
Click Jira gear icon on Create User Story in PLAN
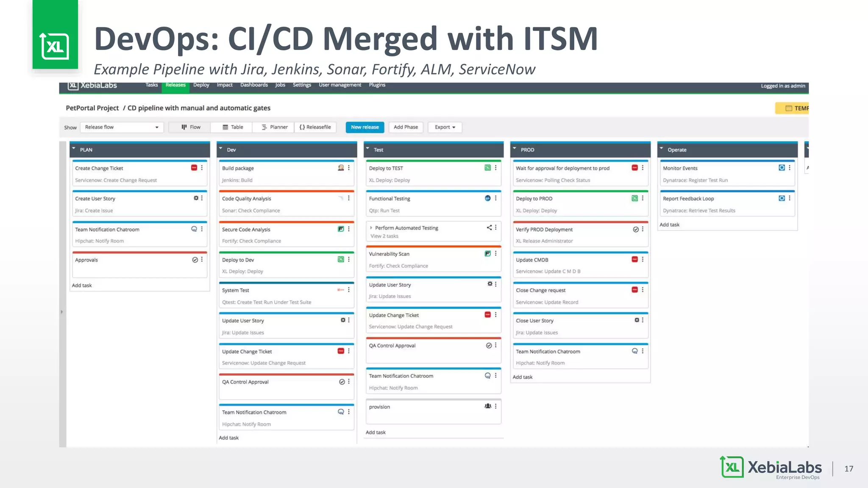pos(196,198)
